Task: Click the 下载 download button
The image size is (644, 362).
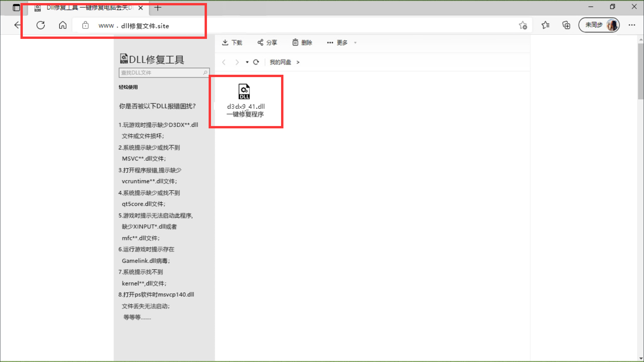Action: [x=232, y=43]
